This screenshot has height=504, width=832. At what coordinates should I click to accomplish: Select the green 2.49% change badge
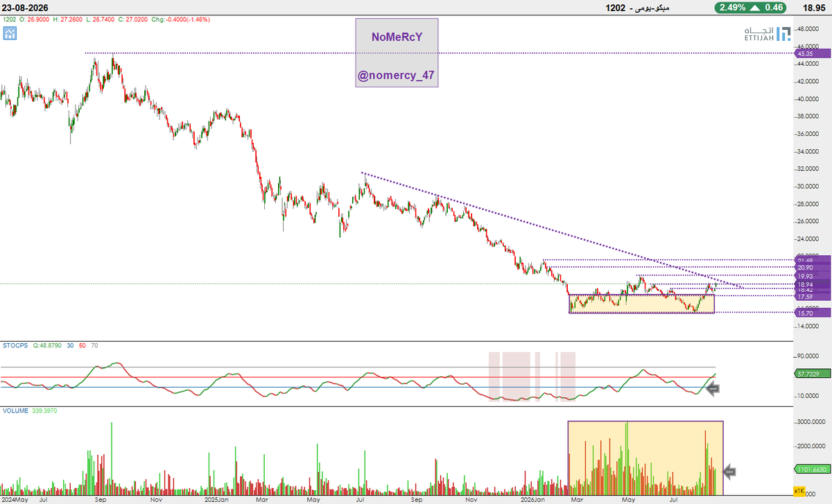[751, 8]
